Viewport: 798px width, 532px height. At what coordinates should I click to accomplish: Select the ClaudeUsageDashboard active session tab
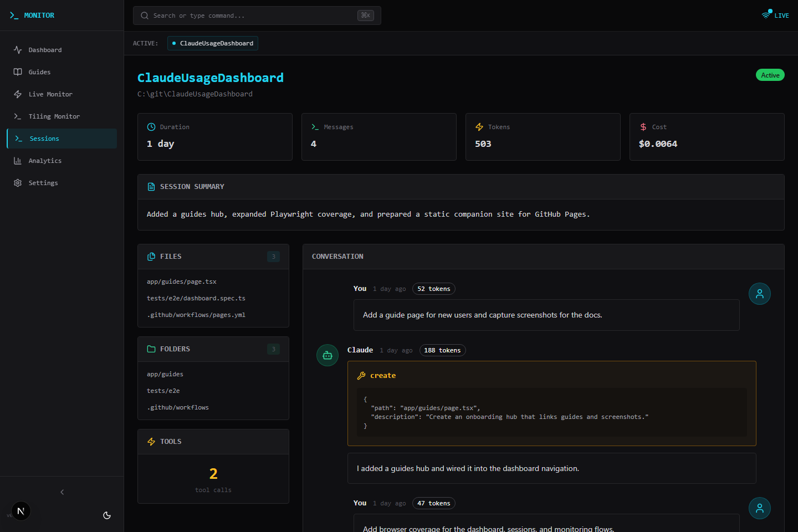tap(213, 43)
